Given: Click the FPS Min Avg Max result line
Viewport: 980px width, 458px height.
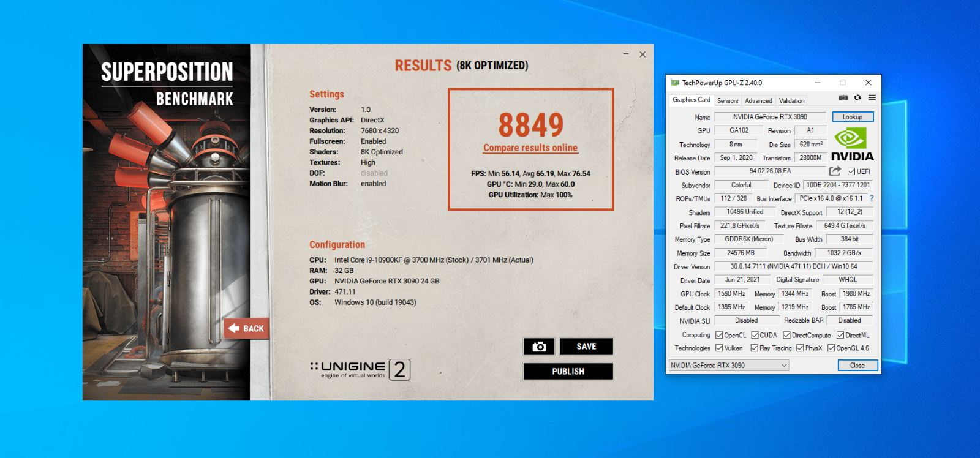Looking at the screenshot, I should click(530, 174).
